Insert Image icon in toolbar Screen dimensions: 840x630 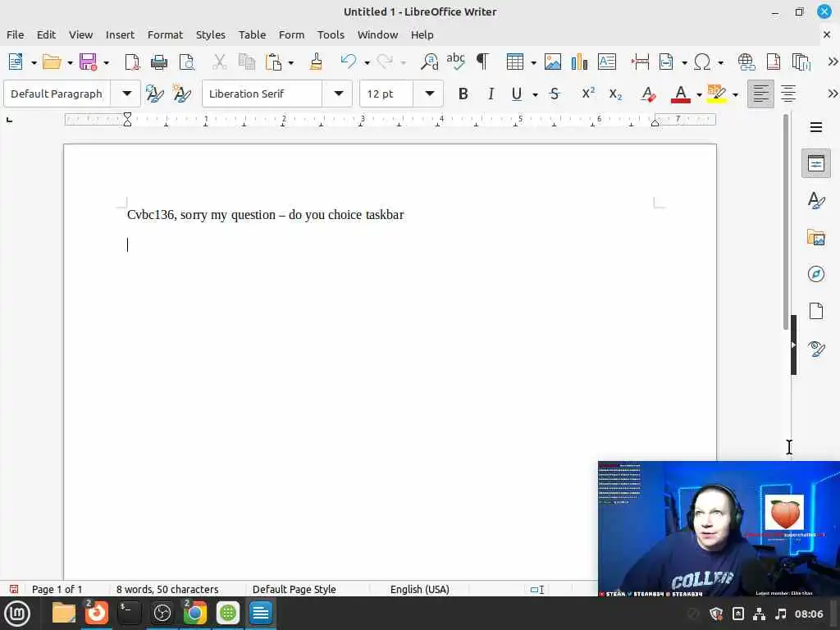553,62
